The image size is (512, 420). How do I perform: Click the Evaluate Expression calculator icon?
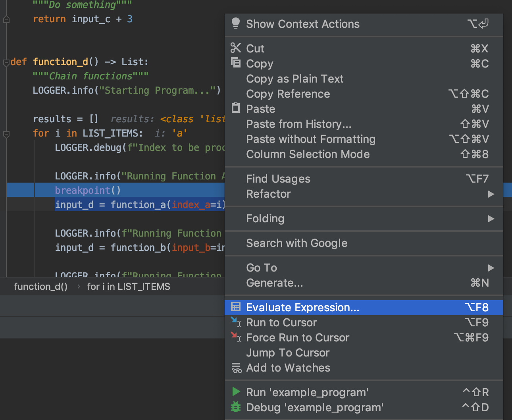(x=236, y=307)
